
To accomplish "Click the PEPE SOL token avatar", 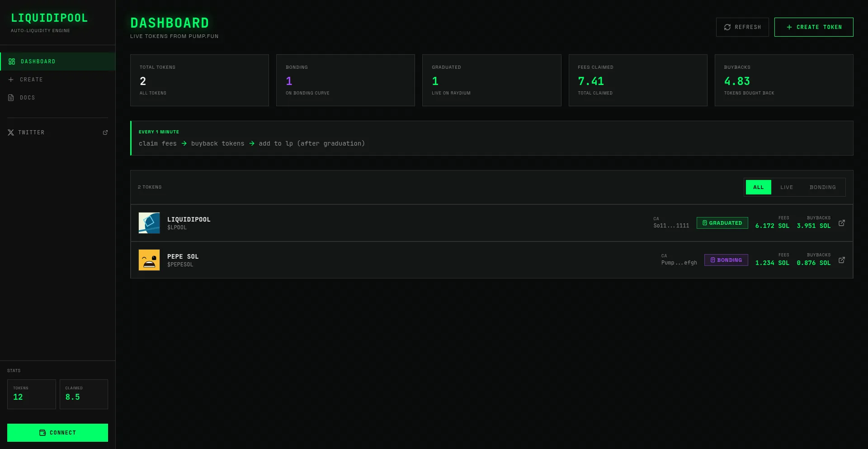I will pos(149,260).
